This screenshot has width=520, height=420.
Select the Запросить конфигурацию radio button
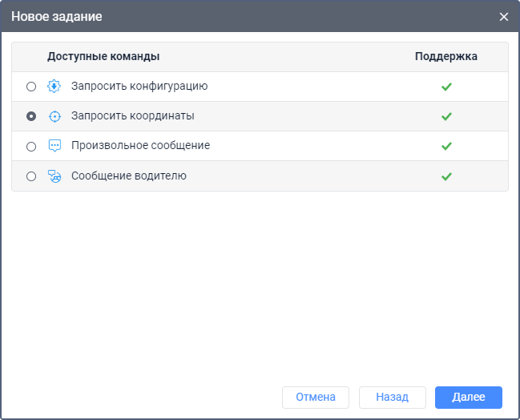click(x=31, y=87)
